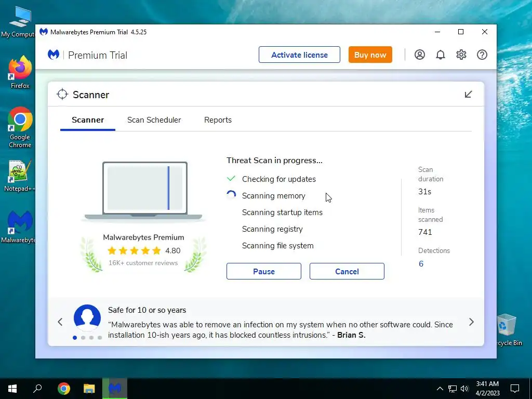Open the help question mark icon
The height and width of the screenshot is (399, 532).
[482, 55]
